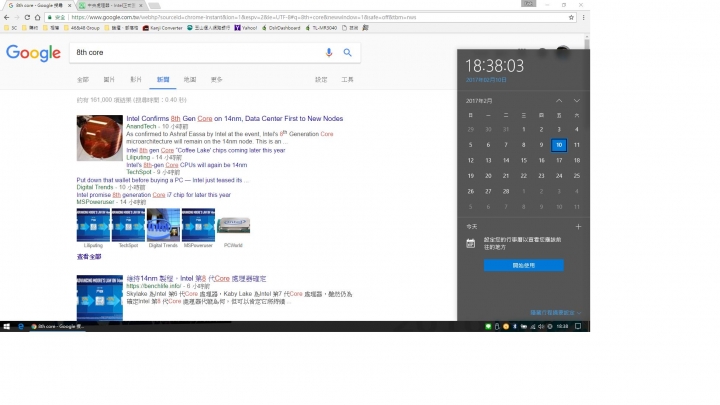Switch to the 圖片 images tab
This screenshot has width=720, height=405.
pos(109,79)
